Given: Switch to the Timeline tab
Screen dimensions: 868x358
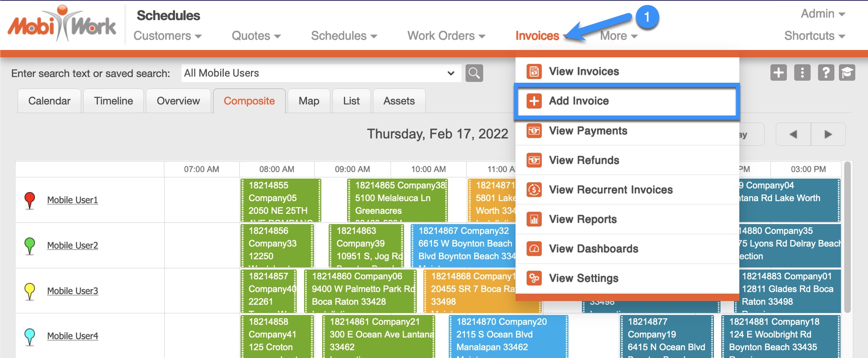Looking at the screenshot, I should point(114,101).
